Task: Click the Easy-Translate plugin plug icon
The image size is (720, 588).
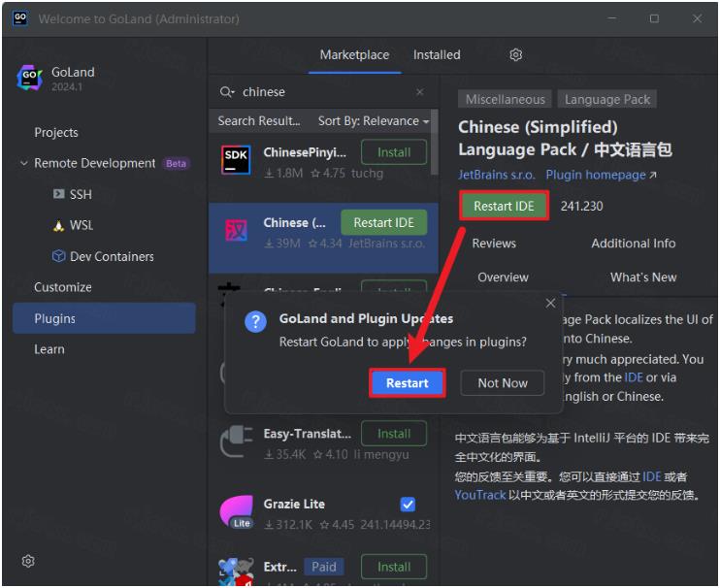Action: 236,441
